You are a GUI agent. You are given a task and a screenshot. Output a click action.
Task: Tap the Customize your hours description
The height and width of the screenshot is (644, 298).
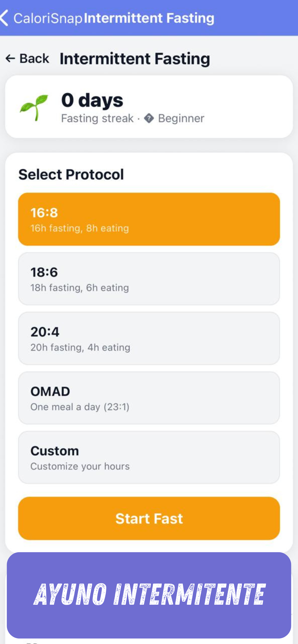pyautogui.click(x=80, y=466)
